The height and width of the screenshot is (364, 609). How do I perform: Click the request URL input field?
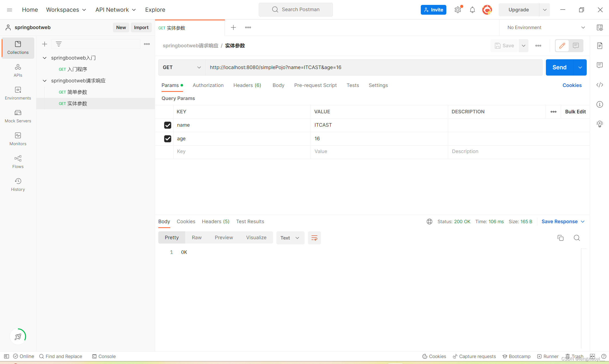tap(374, 67)
